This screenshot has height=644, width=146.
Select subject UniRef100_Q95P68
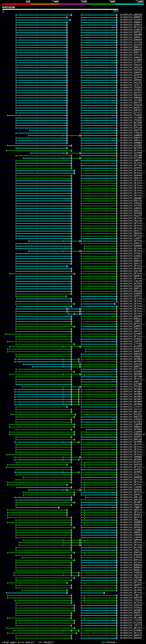coord(131,540)
